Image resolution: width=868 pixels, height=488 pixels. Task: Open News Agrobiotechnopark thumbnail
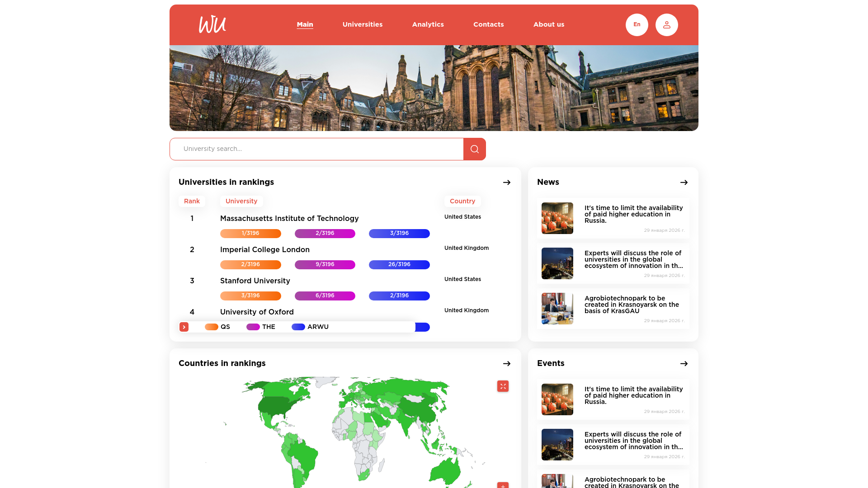coord(557,309)
